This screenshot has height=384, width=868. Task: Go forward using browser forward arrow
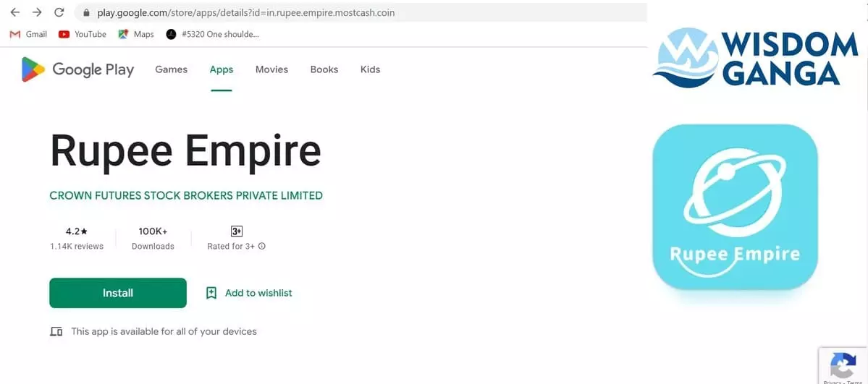coord(37,12)
